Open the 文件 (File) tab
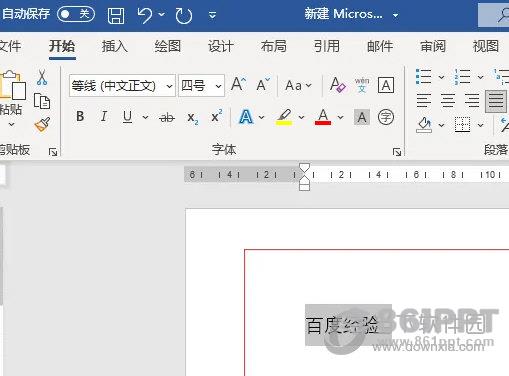Image resolution: width=509 pixels, height=376 pixels. 10,46
